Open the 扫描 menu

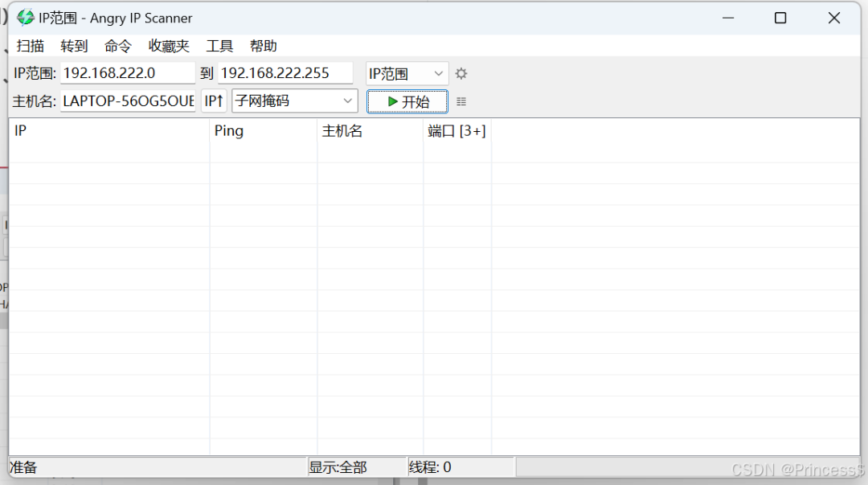point(30,46)
